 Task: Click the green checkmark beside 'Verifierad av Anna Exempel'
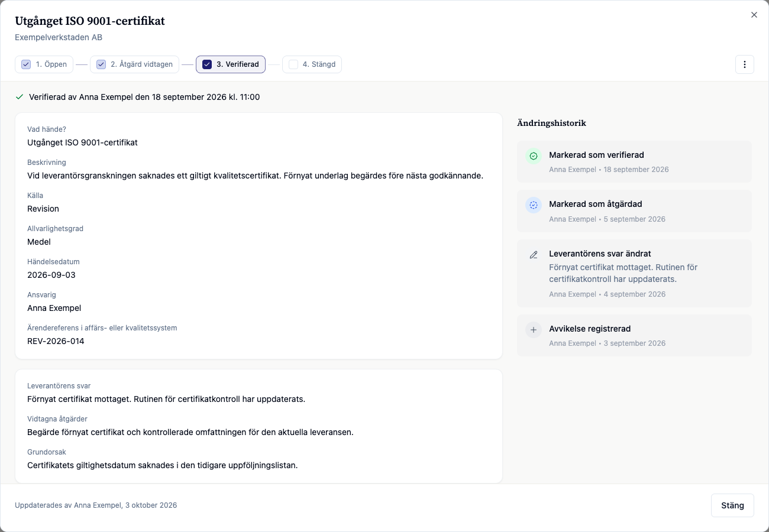[x=20, y=97]
